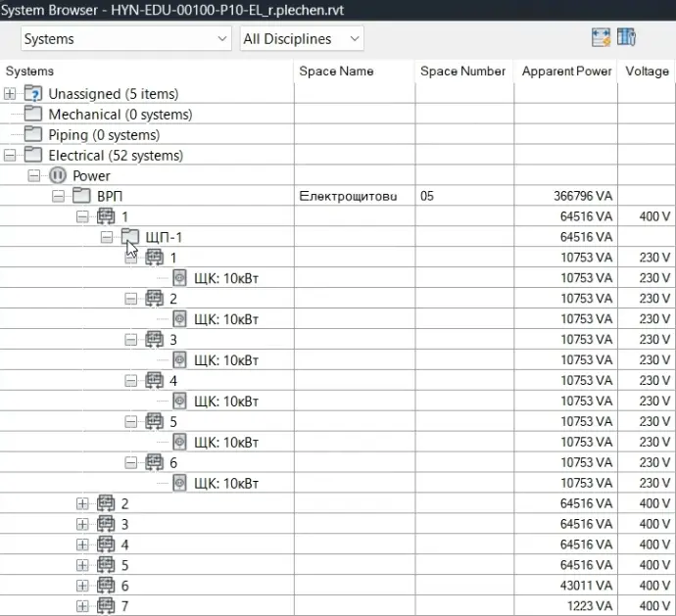Select the first ЩК: 10кВт element icon
The height and width of the screenshot is (616, 676).
[x=179, y=278]
